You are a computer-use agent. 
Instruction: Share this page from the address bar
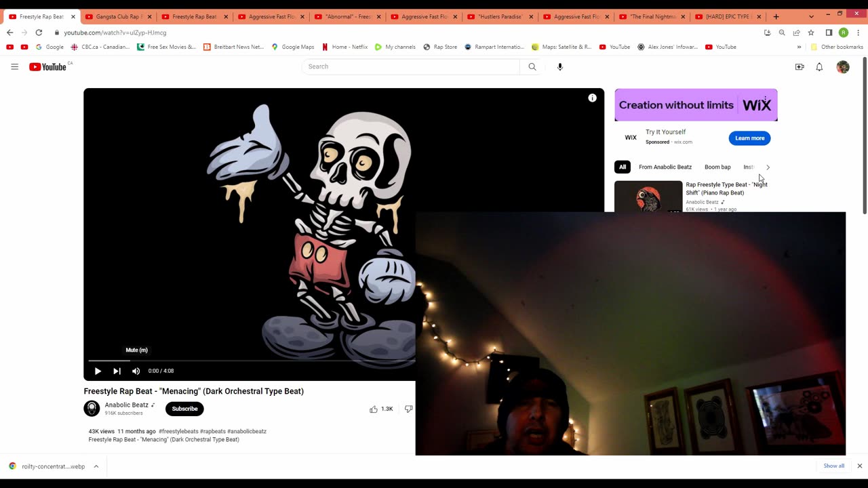point(796,33)
